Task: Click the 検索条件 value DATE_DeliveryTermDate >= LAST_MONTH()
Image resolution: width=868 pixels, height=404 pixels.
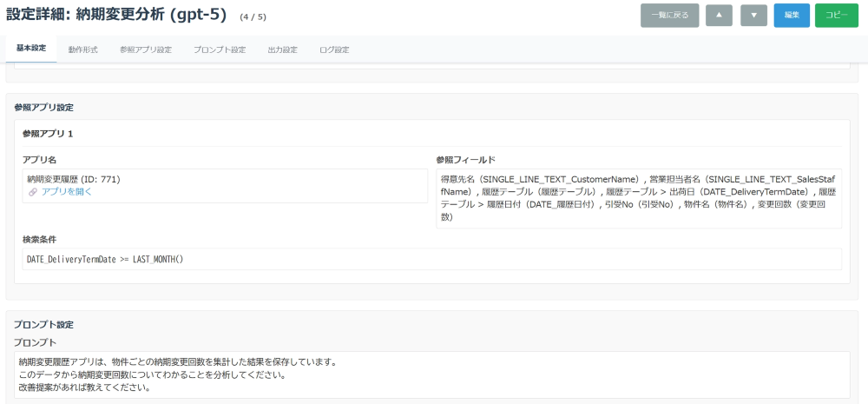Action: [x=431, y=259]
